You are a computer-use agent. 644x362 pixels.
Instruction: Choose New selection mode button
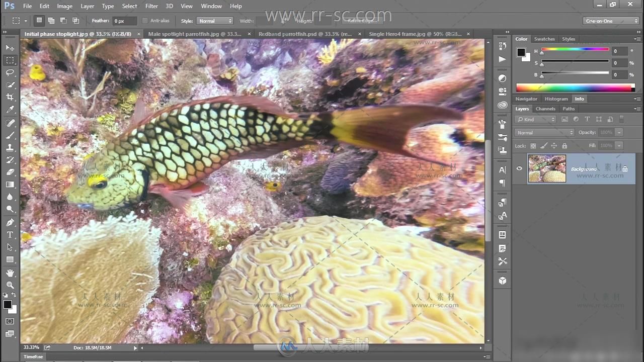pos(39,21)
